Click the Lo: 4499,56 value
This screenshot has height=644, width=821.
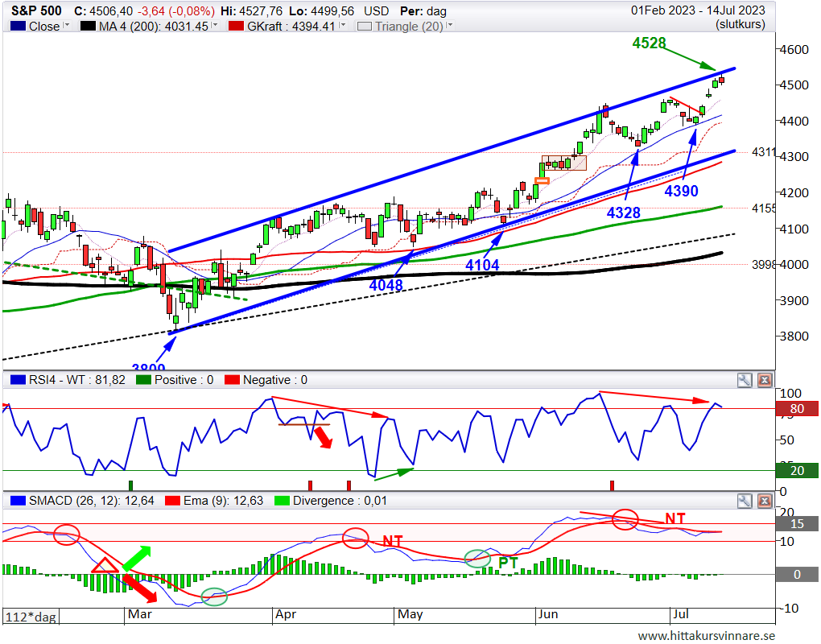pyautogui.click(x=321, y=11)
